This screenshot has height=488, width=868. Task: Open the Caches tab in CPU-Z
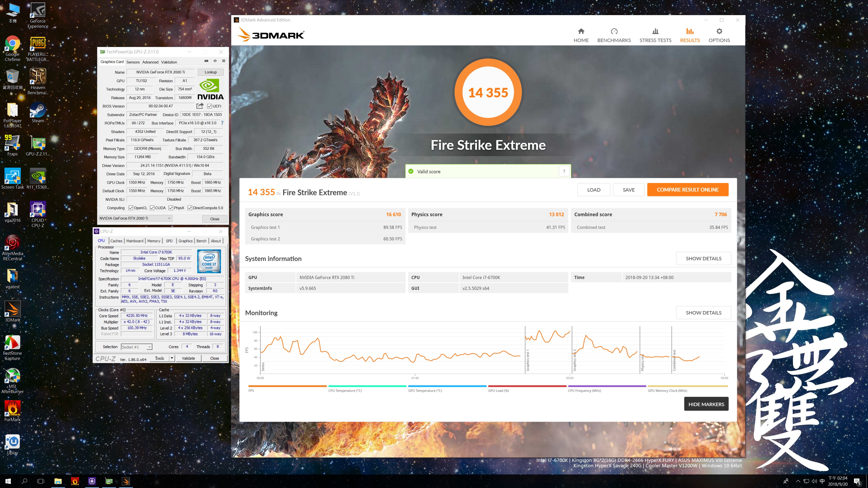click(116, 241)
